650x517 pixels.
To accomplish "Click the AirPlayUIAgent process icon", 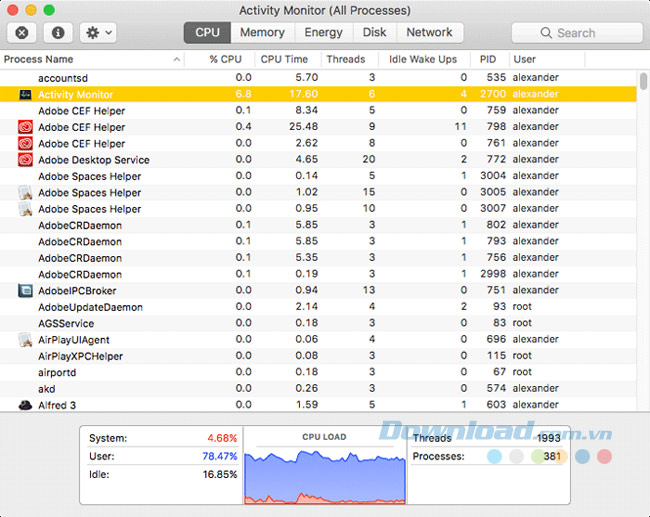I will [26, 340].
